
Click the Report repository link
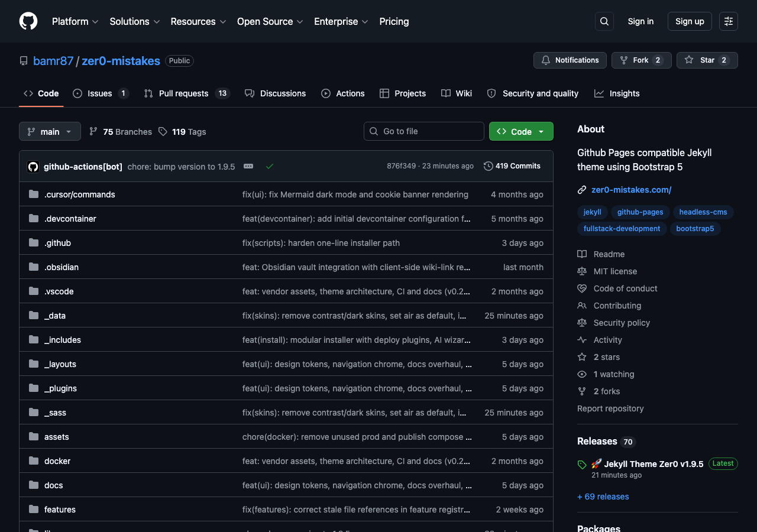[x=610, y=408]
